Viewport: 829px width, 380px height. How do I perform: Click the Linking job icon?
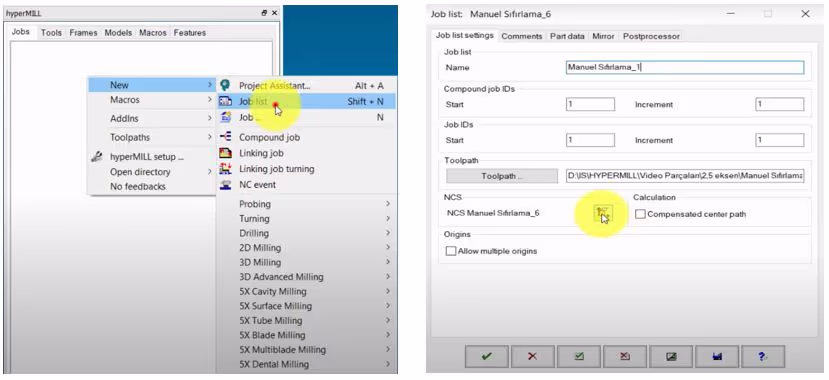[225, 153]
